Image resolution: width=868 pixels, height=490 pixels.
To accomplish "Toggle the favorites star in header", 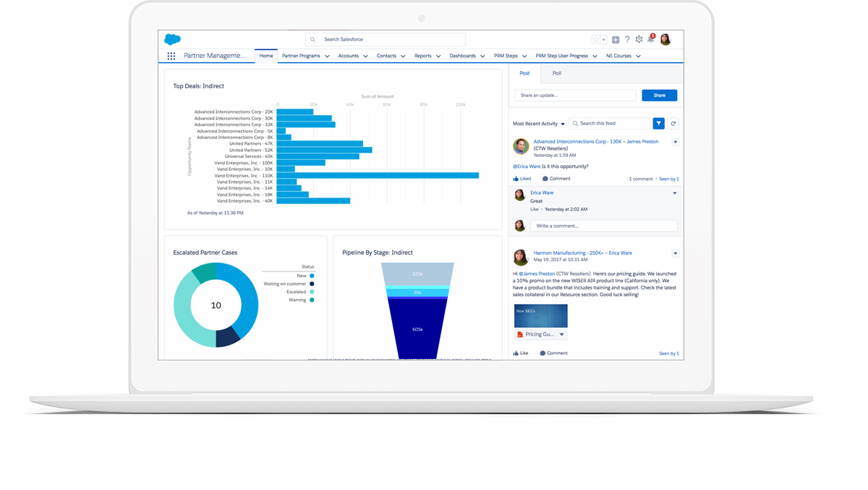I will click(596, 40).
